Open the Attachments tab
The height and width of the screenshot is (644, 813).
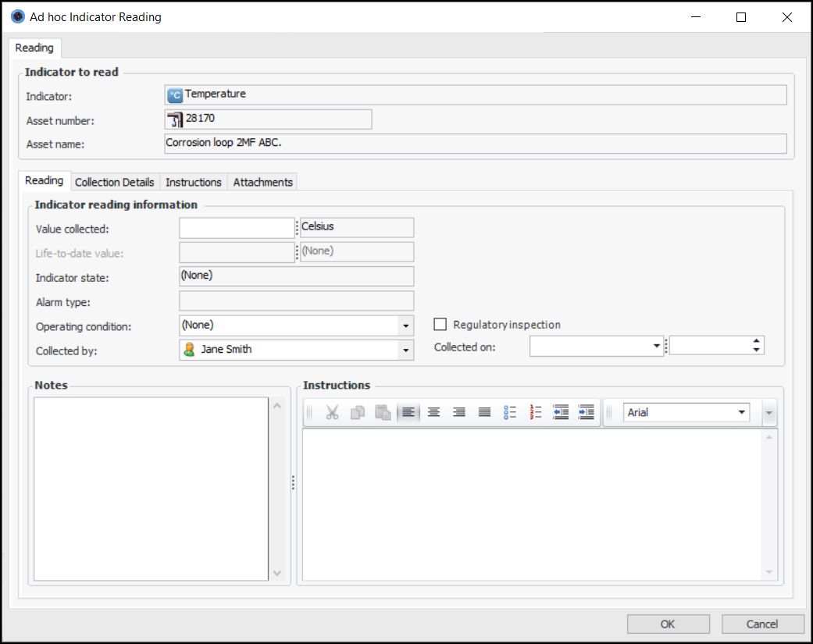pyautogui.click(x=263, y=182)
